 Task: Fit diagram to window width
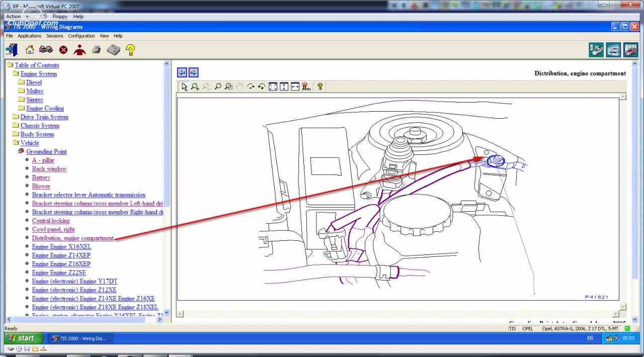coord(295,86)
